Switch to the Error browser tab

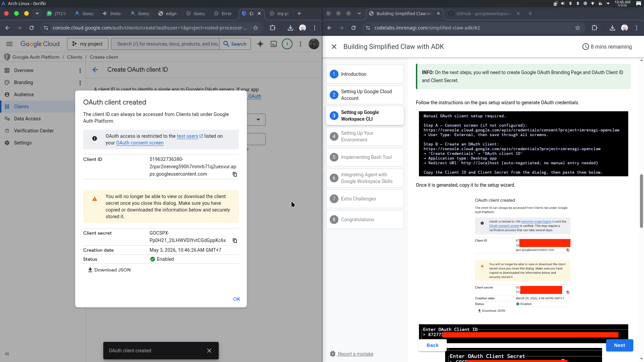(x=223, y=13)
